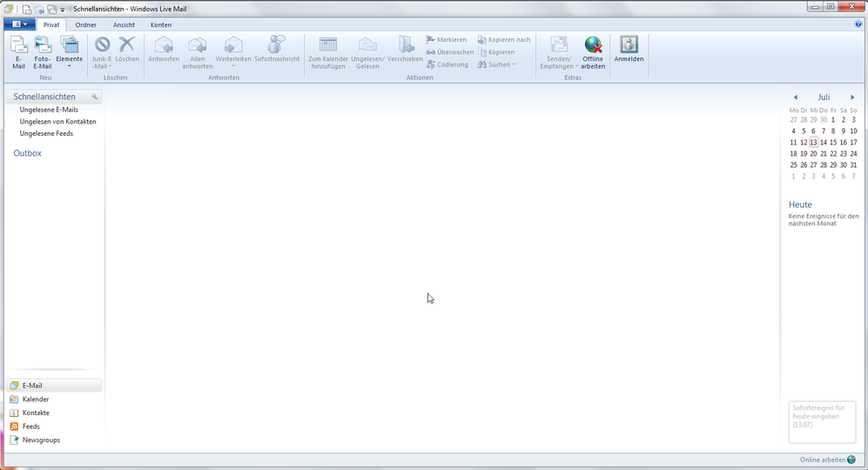Switch to the Ansicht tab
This screenshot has width=868, height=470.
(x=124, y=25)
